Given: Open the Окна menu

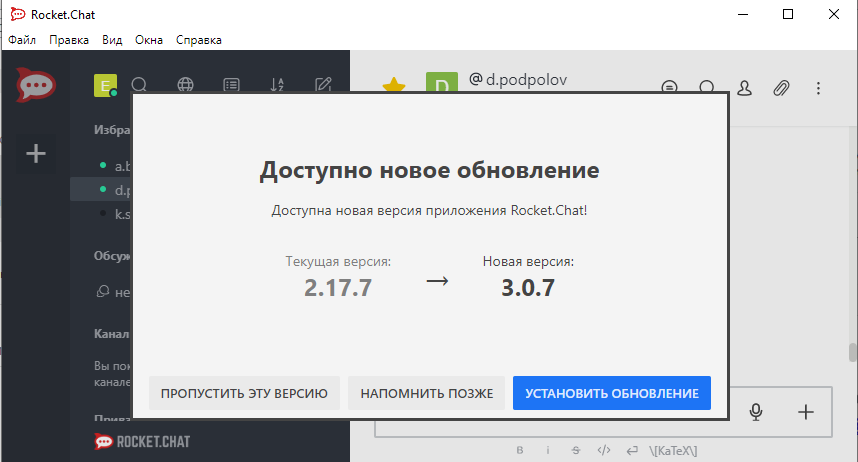Looking at the screenshot, I should [x=149, y=40].
